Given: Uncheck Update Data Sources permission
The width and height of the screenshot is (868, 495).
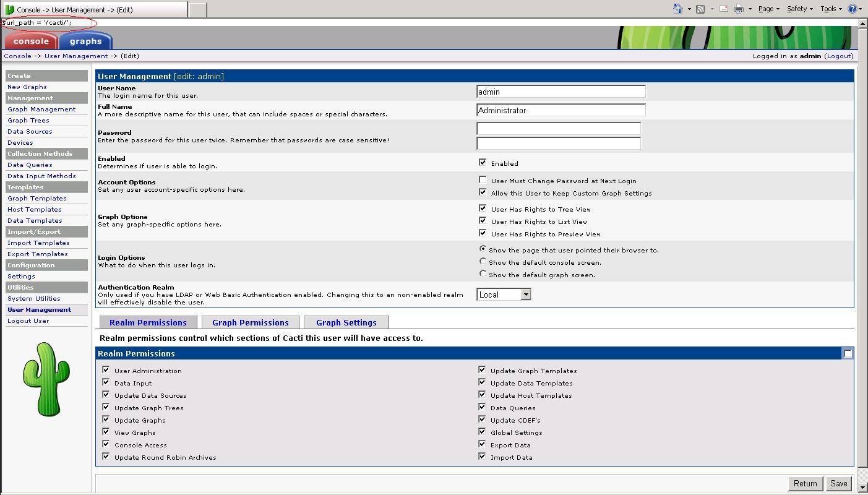Looking at the screenshot, I should [x=106, y=394].
